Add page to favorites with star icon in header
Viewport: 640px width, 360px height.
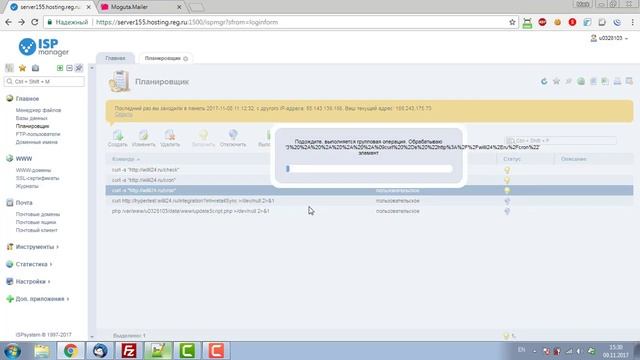coord(556,82)
